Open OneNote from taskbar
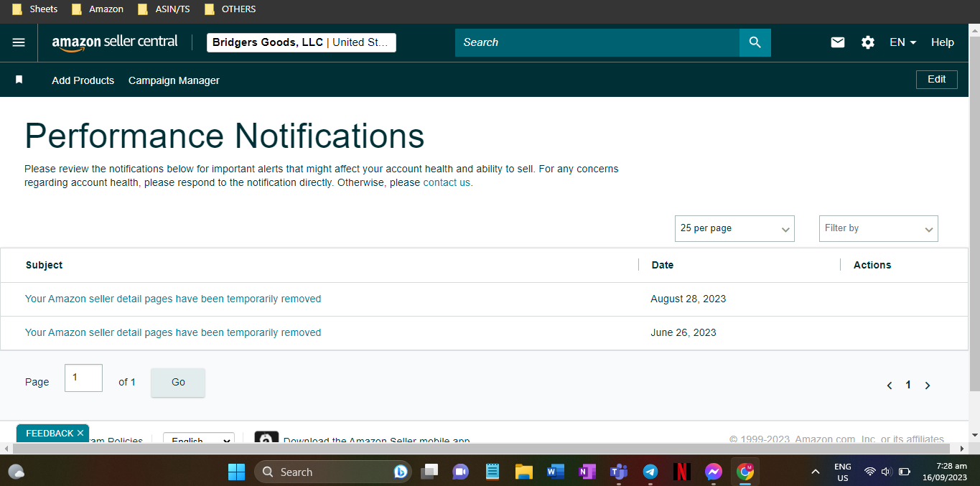The width and height of the screenshot is (980, 486). [587, 472]
